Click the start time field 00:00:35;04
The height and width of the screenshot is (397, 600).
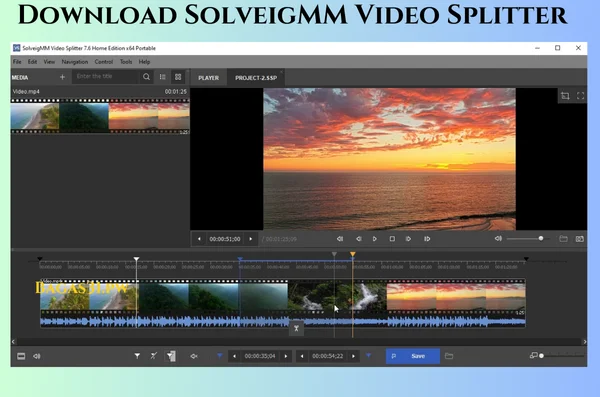tap(260, 356)
